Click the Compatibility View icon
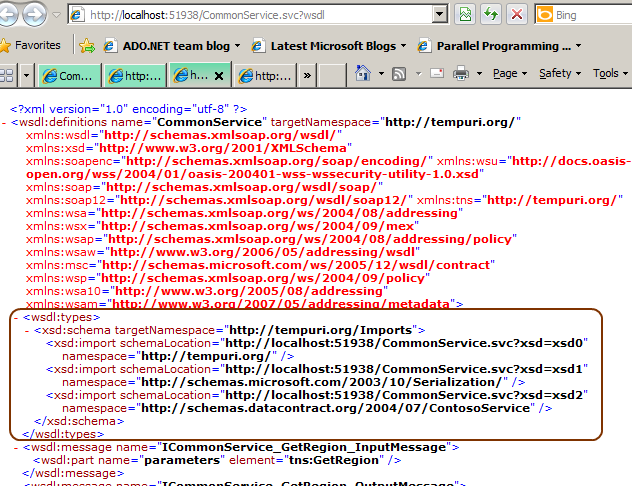This screenshot has width=632, height=486. point(465,15)
